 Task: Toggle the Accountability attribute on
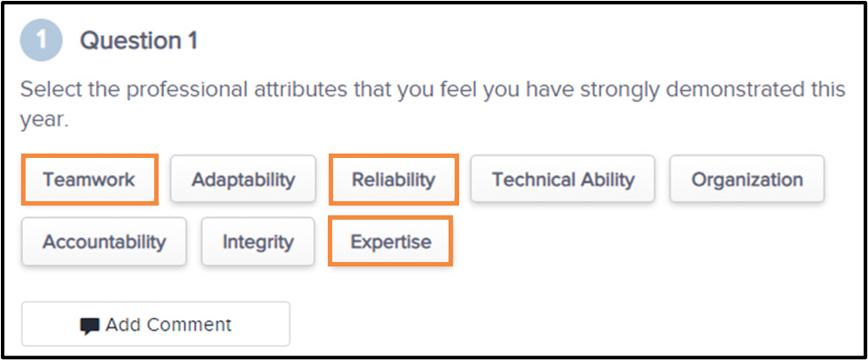pyautogui.click(x=103, y=242)
